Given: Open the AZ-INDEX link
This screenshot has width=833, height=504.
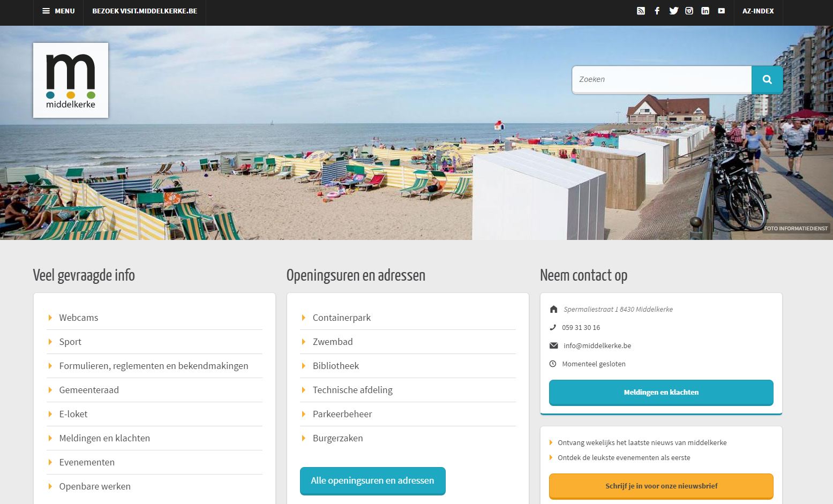Looking at the screenshot, I should tap(758, 11).
